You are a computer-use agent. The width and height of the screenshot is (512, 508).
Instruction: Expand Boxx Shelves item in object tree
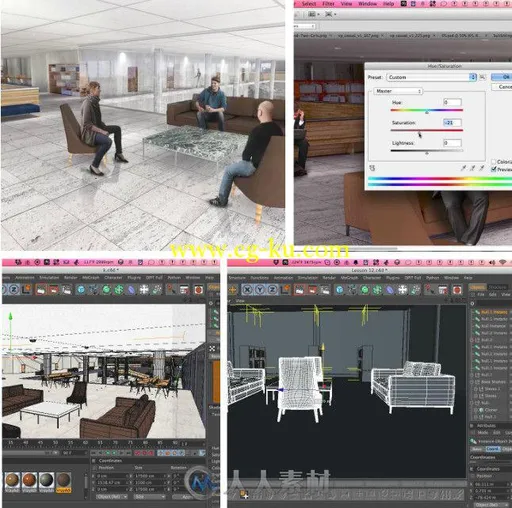tap(472, 382)
